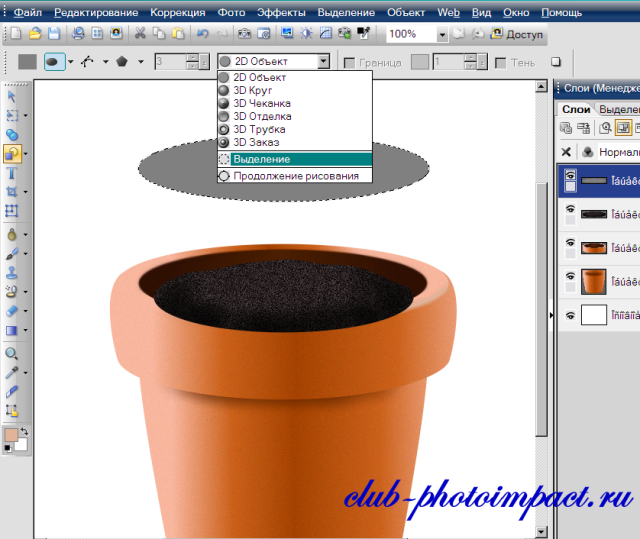Toggle lock box under eye of top layer

[x=570, y=186]
